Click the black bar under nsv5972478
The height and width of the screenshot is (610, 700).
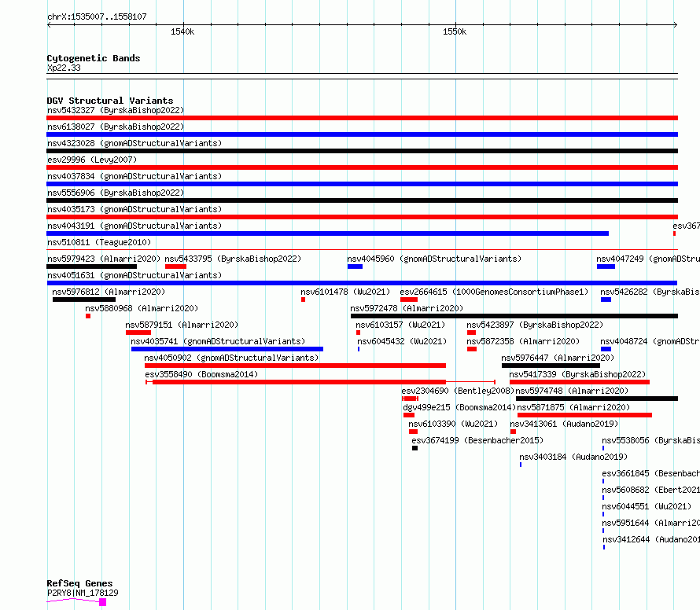[514, 316]
